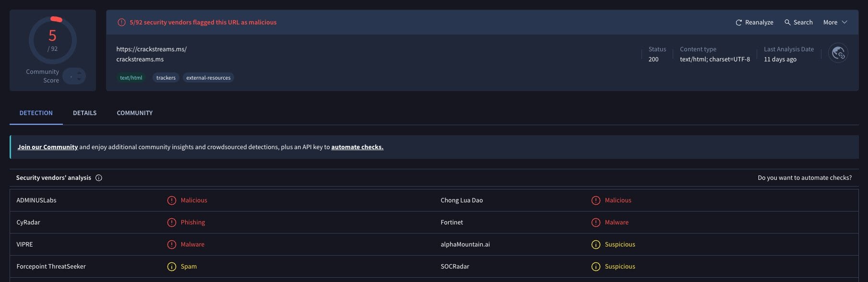The image size is (868, 282).
Task: Click Do you want to automate checks?
Action: click(x=805, y=178)
